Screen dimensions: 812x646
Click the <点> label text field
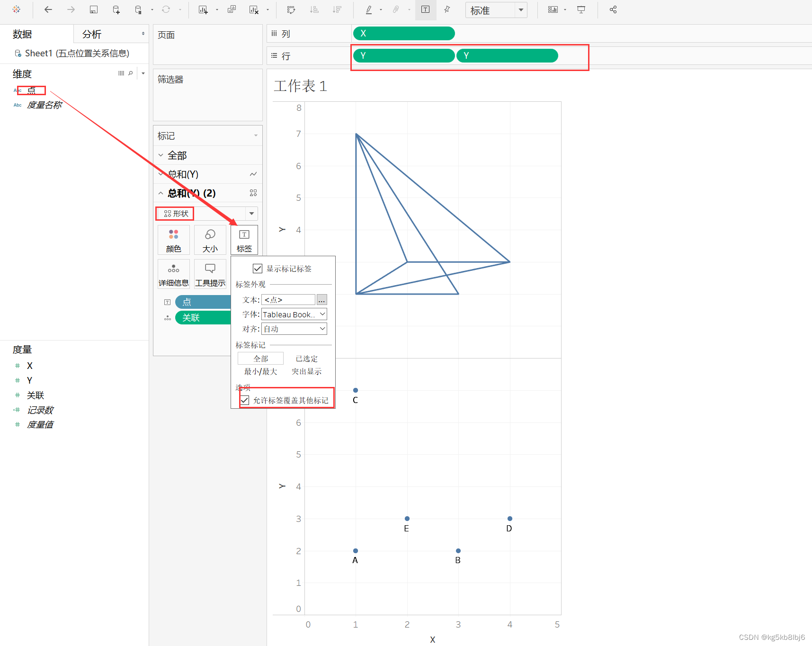click(x=288, y=300)
